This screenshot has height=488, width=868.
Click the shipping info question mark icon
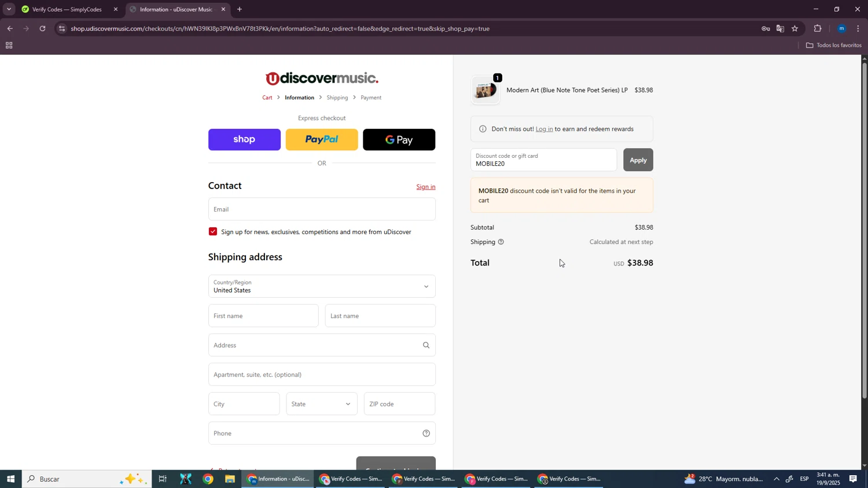(501, 242)
